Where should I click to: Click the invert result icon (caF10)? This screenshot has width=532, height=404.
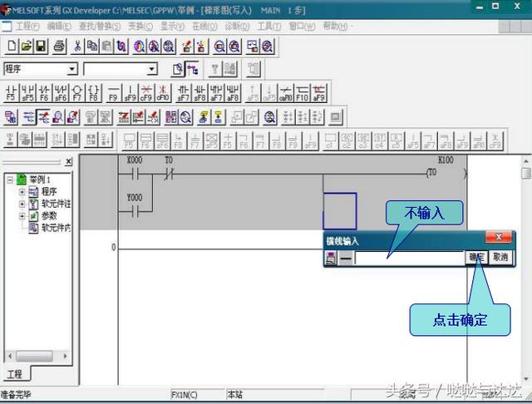[286, 93]
